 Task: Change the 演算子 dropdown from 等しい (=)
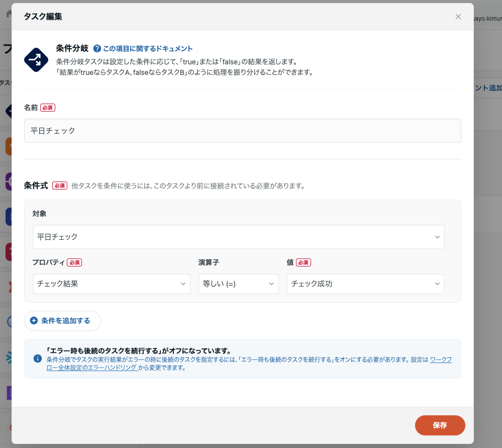tap(238, 284)
